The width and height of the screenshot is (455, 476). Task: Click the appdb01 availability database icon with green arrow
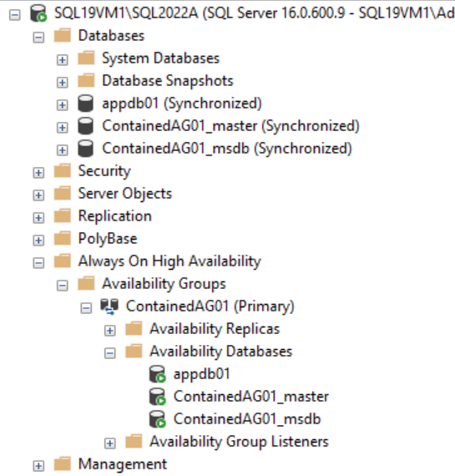tap(157, 374)
